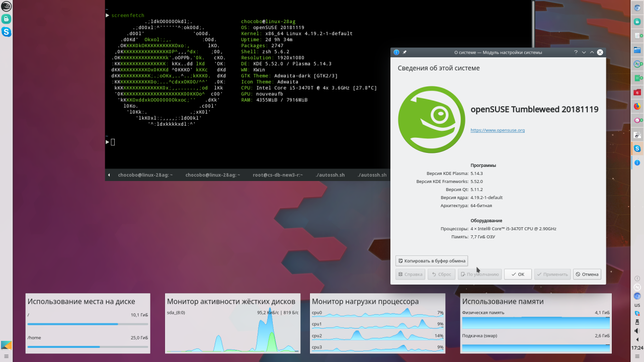The width and height of the screenshot is (644, 362).
Task: Switch keyboard layout indicator us
Action: (x=637, y=305)
